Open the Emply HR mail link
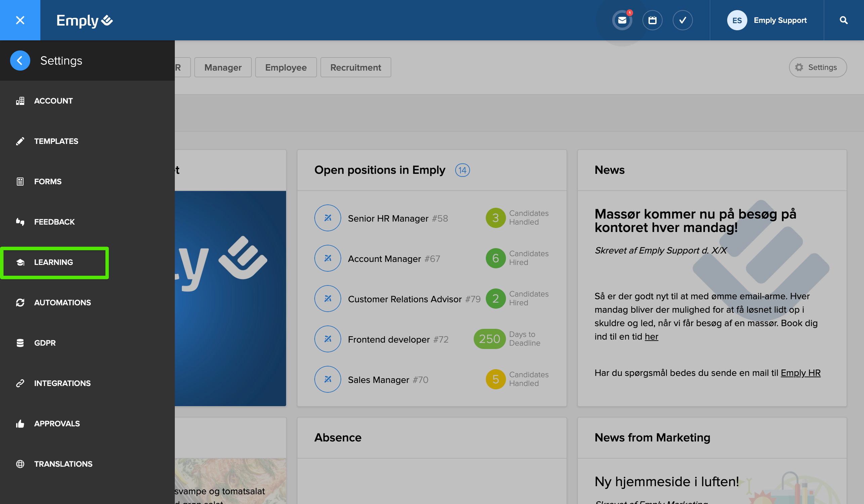Viewport: 864px width, 504px height. tap(800, 373)
